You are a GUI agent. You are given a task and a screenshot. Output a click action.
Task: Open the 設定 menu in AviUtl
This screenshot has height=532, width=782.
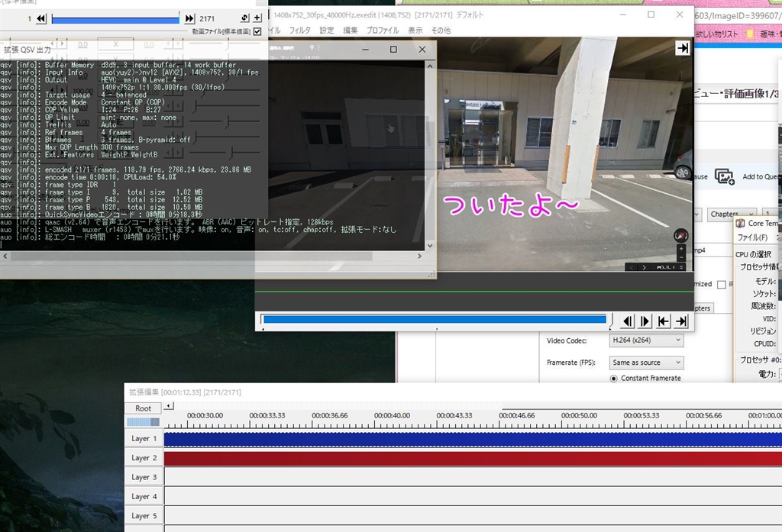327,31
